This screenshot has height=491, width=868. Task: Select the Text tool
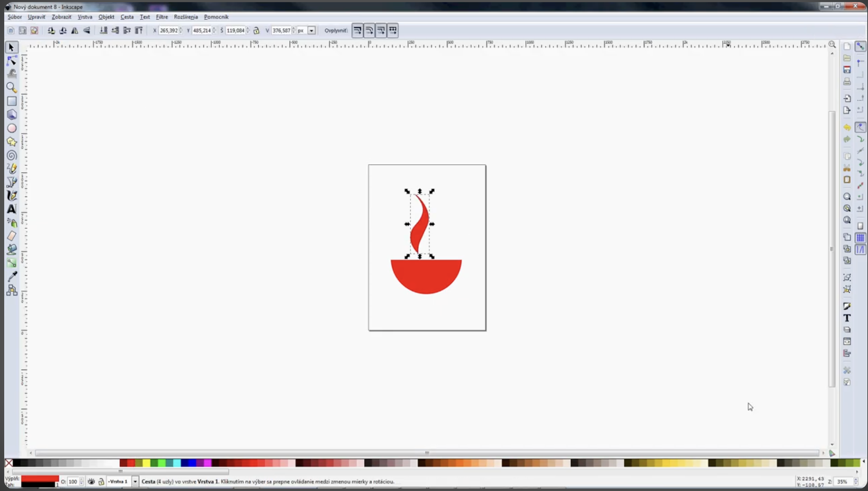tap(12, 209)
